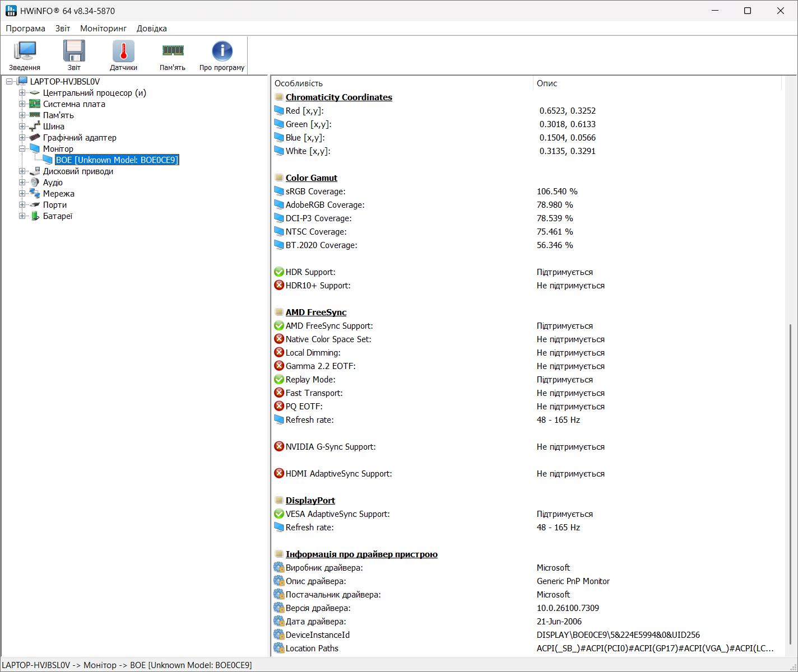Click the status bar path text
Viewport: 798px width, 672px height.
[x=127, y=665]
